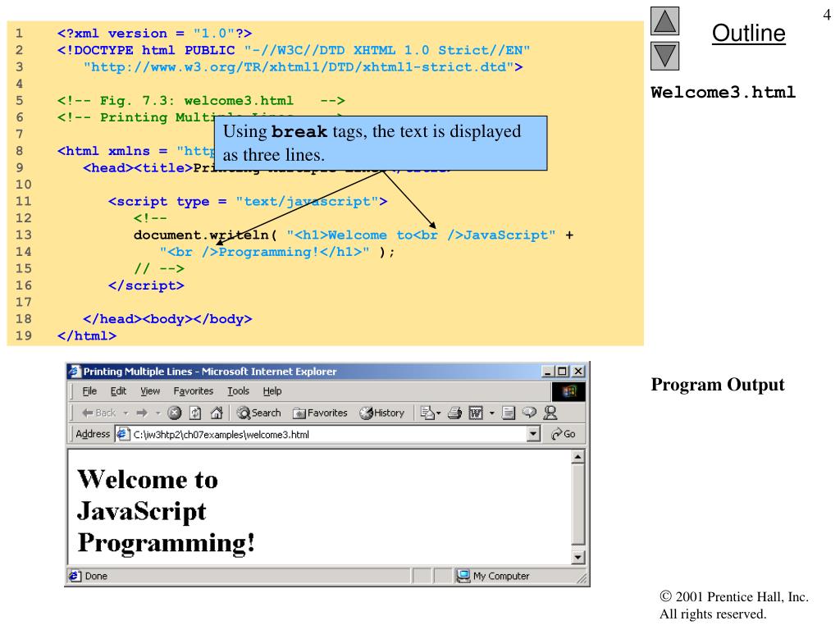Open the Search pane button

coord(258,413)
